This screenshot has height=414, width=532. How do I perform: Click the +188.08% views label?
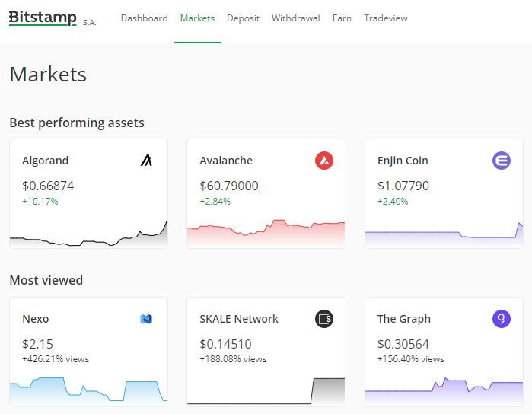[233, 359]
